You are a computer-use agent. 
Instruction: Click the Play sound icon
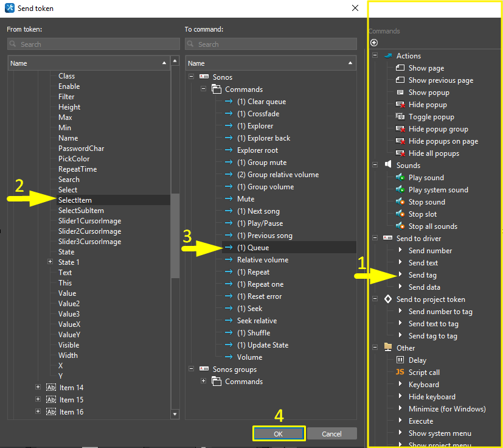click(x=400, y=178)
